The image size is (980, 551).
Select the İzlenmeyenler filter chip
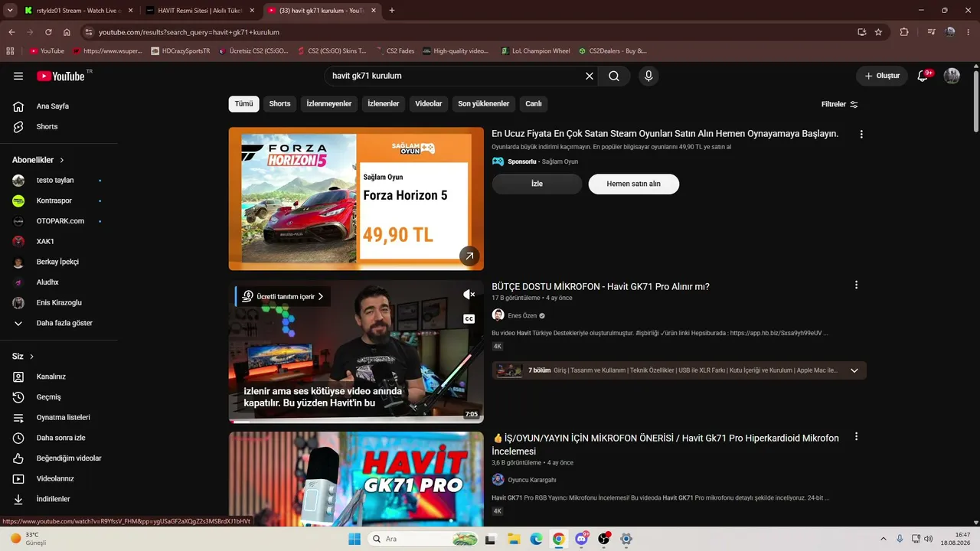pos(329,104)
